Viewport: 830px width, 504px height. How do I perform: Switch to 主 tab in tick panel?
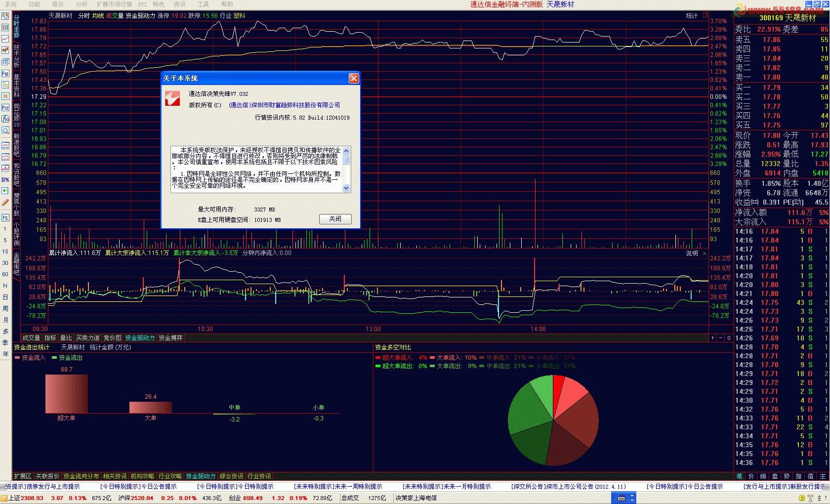(823, 476)
